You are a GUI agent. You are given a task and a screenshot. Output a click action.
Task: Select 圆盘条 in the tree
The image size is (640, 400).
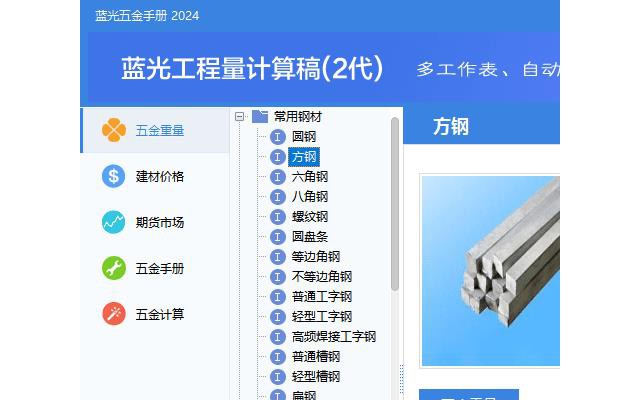[310, 237]
